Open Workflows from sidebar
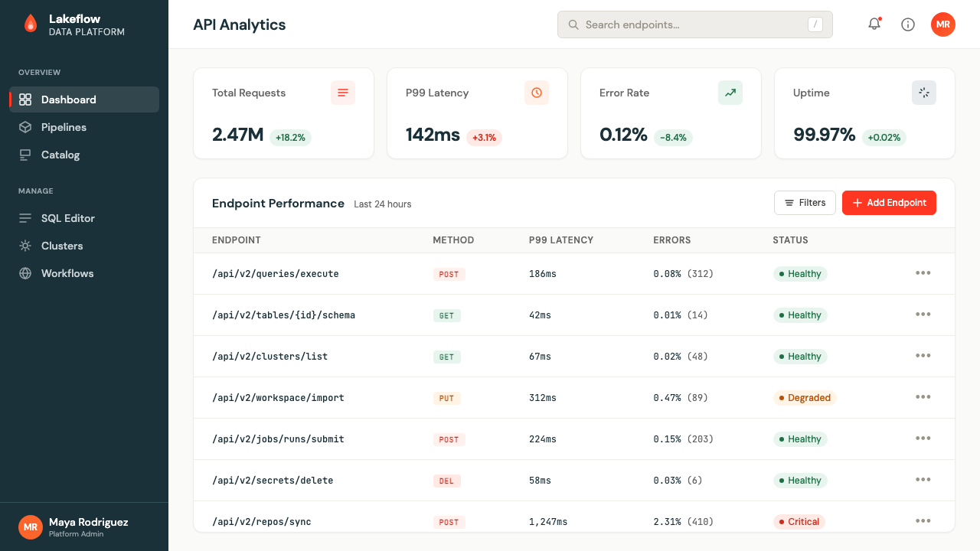Screen dimensions: 980x551 (x=84, y=273)
